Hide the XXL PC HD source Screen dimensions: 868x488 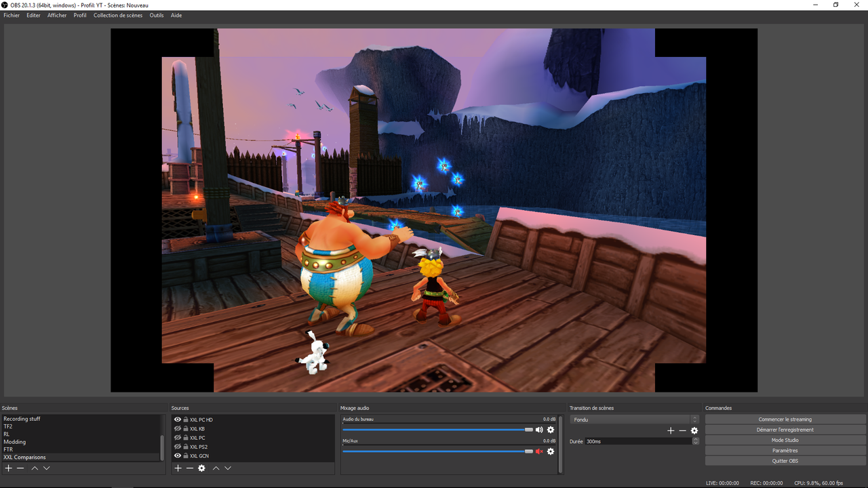178,420
